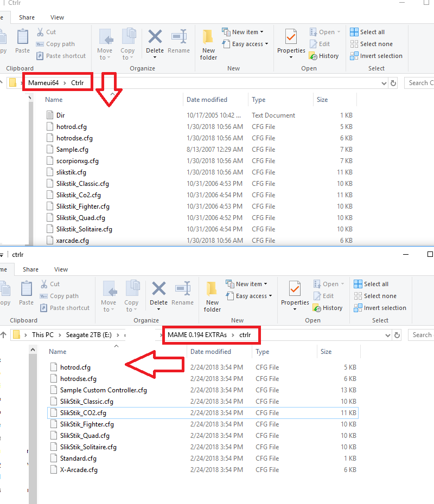Screen dimensions: 434x504
Task: Click New folder icon in top window
Action: coord(208,37)
